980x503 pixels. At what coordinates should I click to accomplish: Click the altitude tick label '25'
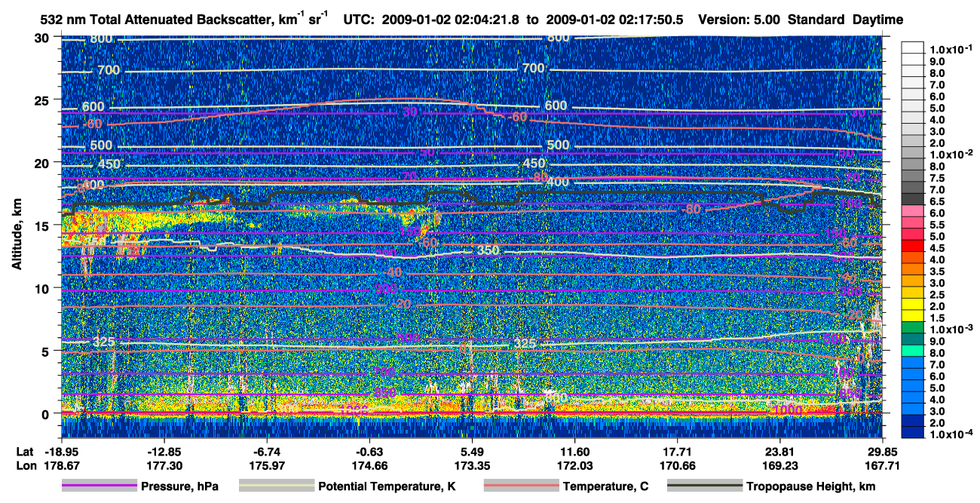point(44,100)
